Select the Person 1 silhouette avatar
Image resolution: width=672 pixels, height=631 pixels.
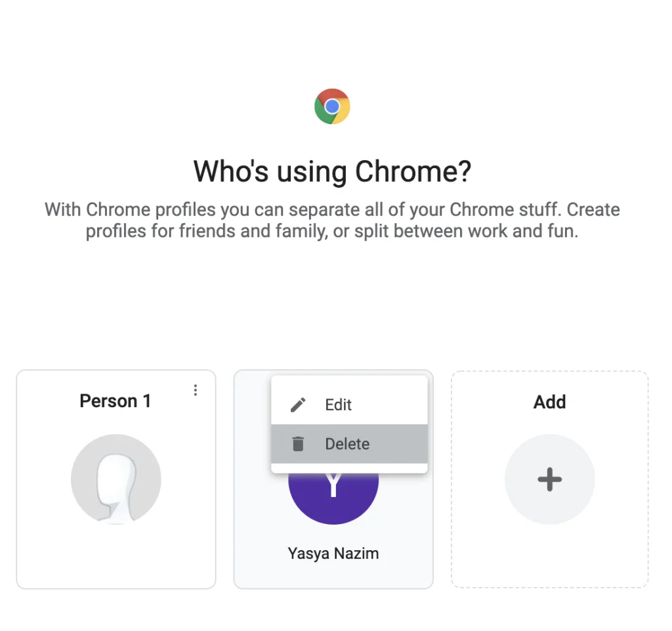115,479
